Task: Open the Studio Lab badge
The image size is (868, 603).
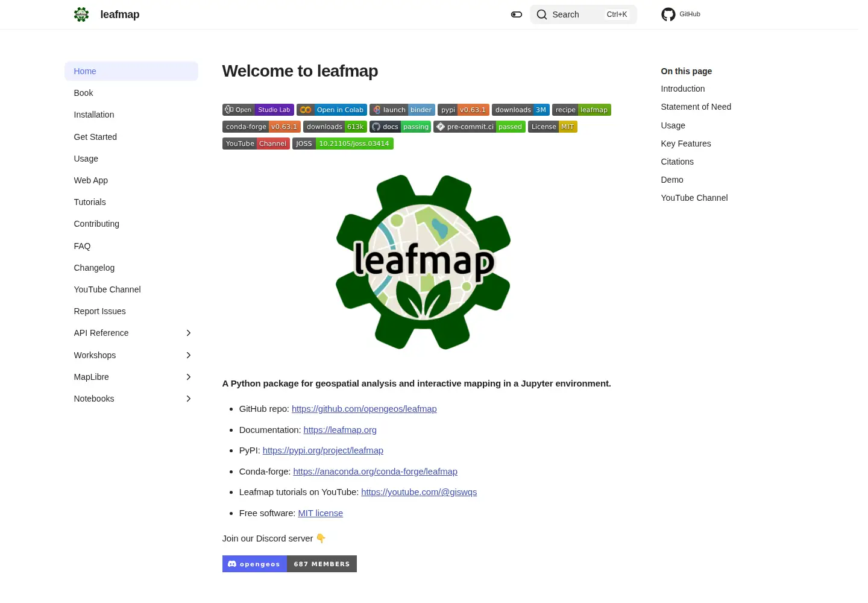Action: [x=258, y=110]
